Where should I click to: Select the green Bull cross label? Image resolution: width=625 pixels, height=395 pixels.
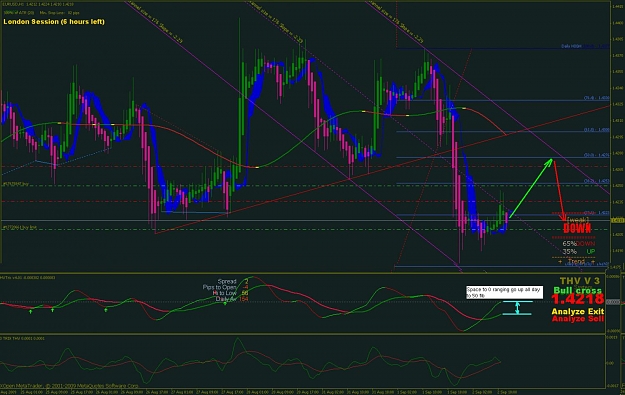[577, 291]
